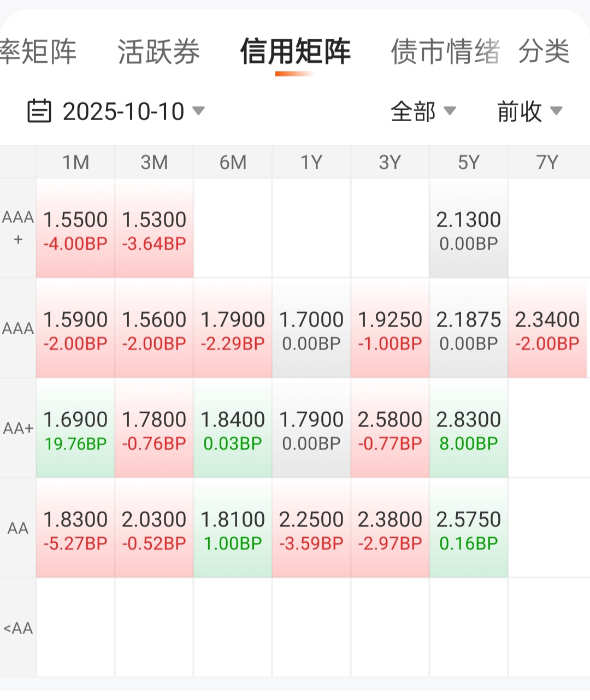Click the 1M column header
The image size is (590, 700).
(75, 162)
